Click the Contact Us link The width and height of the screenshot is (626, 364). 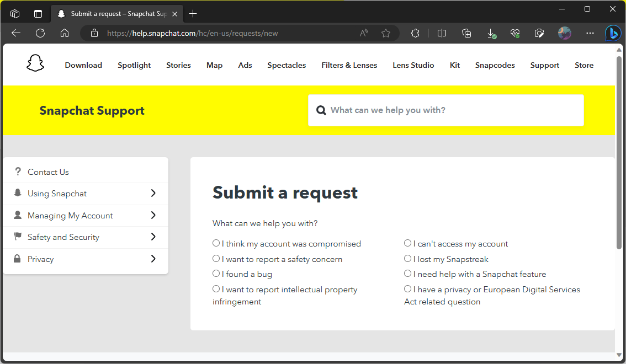pyautogui.click(x=48, y=172)
